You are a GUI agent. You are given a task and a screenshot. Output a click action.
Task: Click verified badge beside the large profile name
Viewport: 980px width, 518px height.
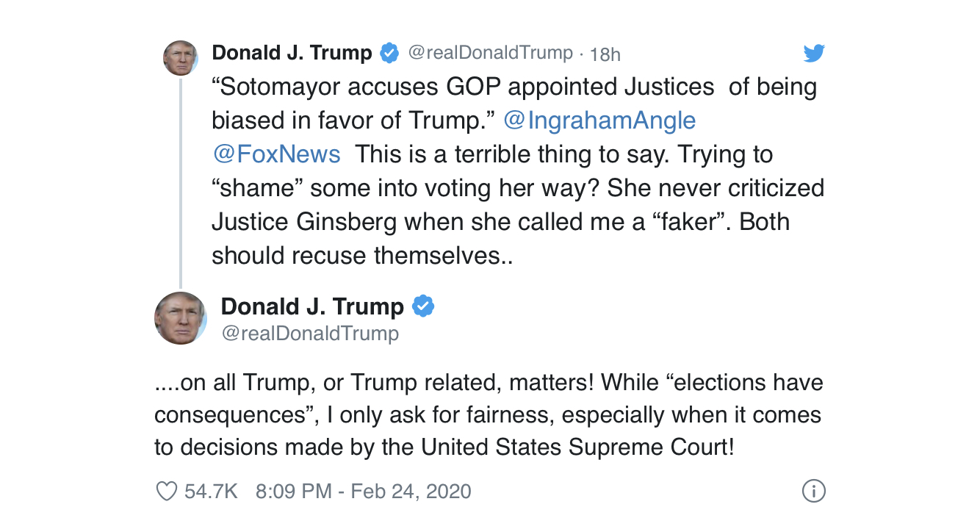pos(422,306)
